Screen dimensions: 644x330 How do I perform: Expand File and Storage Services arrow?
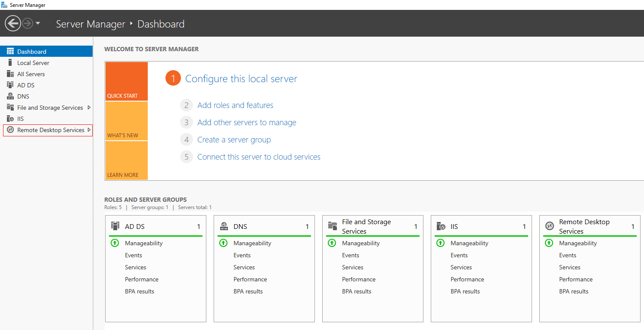pos(89,108)
